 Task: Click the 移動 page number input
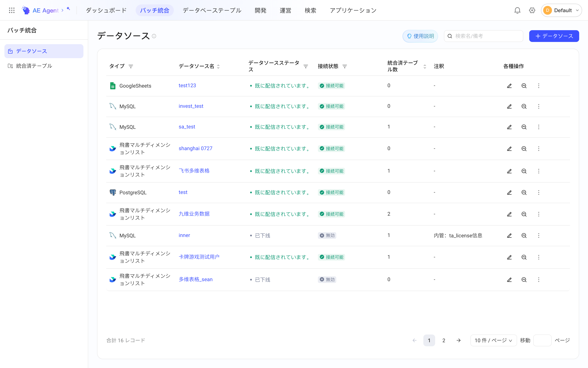tap(542, 340)
